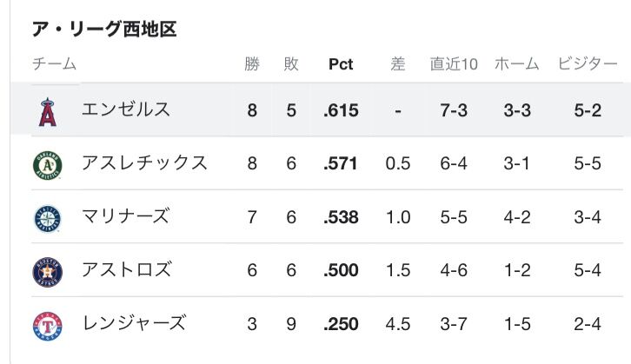Click the Angels .615 winning percentage
The width and height of the screenshot is (631, 364).
[x=341, y=111]
